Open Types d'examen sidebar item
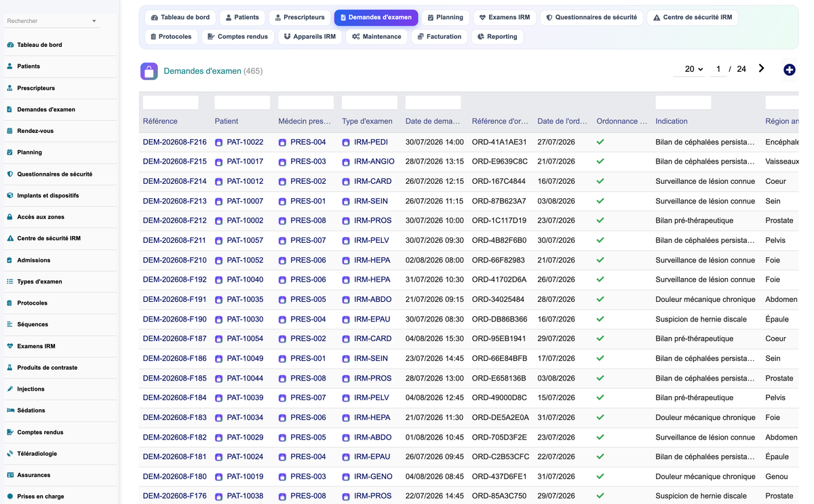This screenshot has width=814, height=504. (39, 282)
